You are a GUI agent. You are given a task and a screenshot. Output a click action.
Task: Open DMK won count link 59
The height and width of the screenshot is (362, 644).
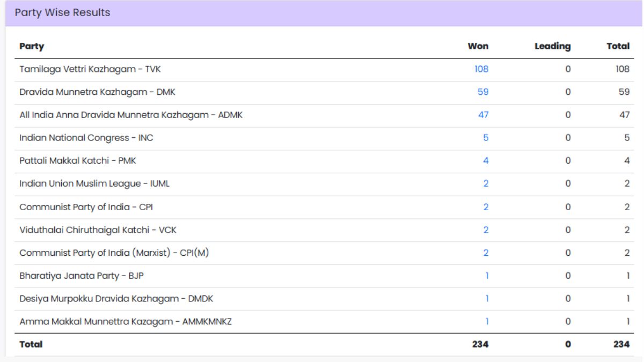(483, 92)
